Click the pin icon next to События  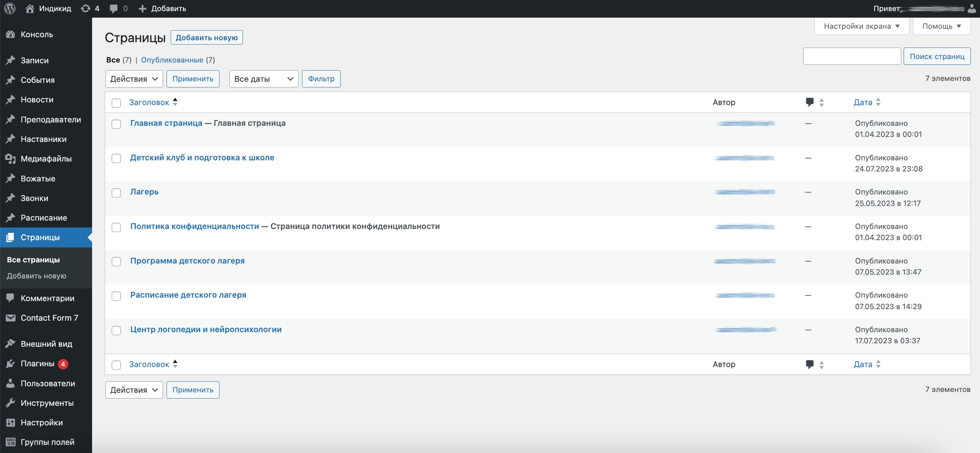click(x=10, y=80)
